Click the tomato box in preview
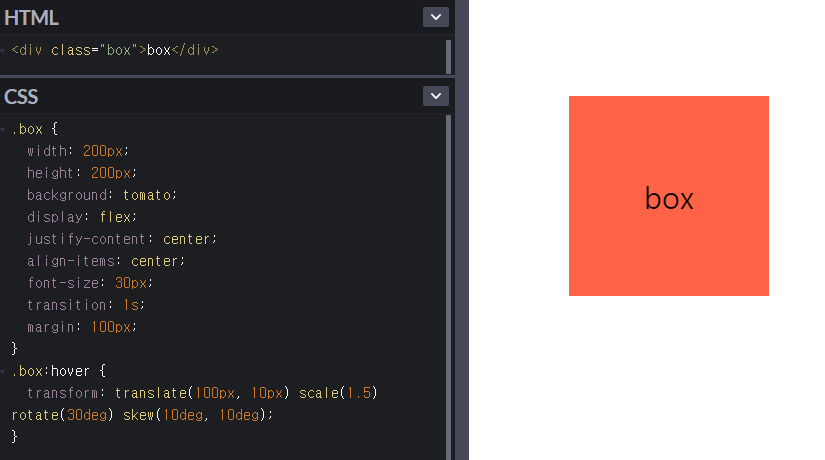 (669, 196)
